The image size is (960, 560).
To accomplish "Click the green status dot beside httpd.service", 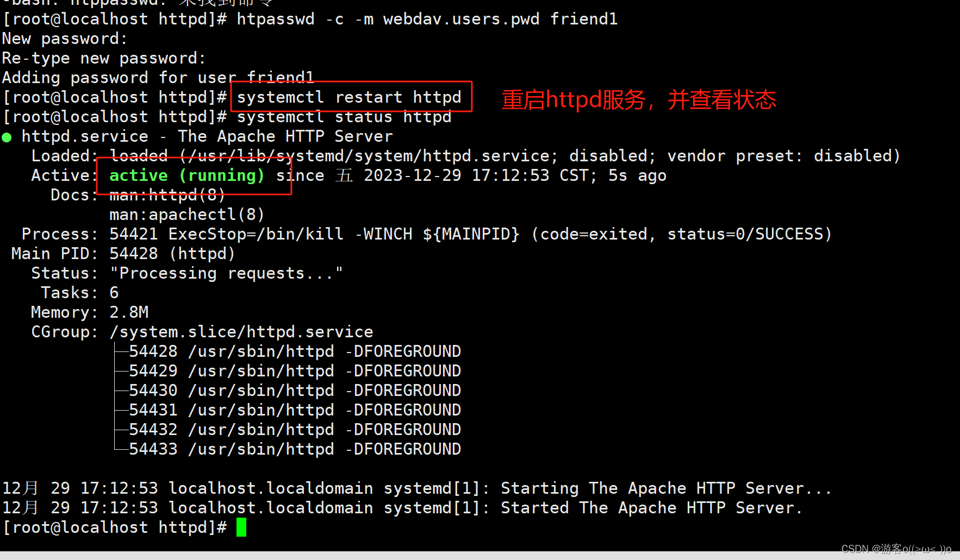I will click(7, 137).
